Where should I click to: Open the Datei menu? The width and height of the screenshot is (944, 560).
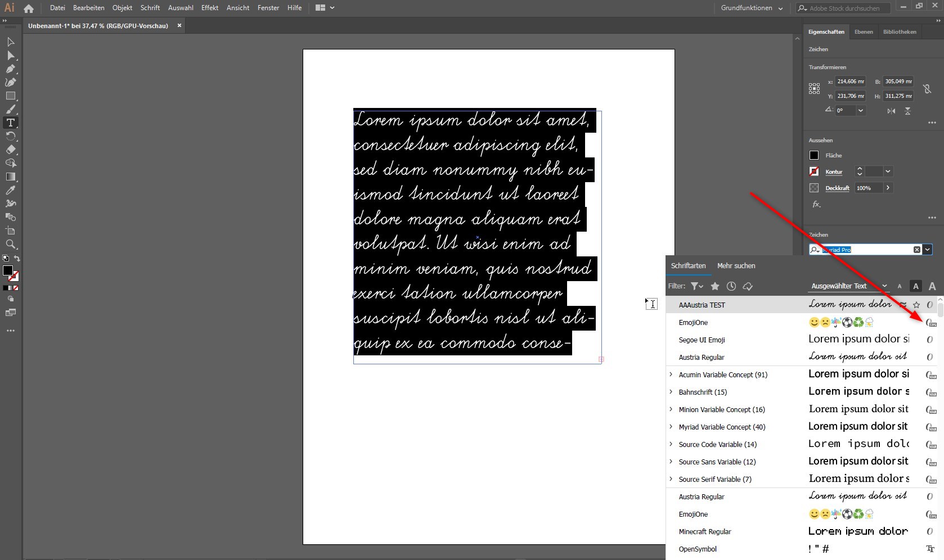tap(57, 8)
